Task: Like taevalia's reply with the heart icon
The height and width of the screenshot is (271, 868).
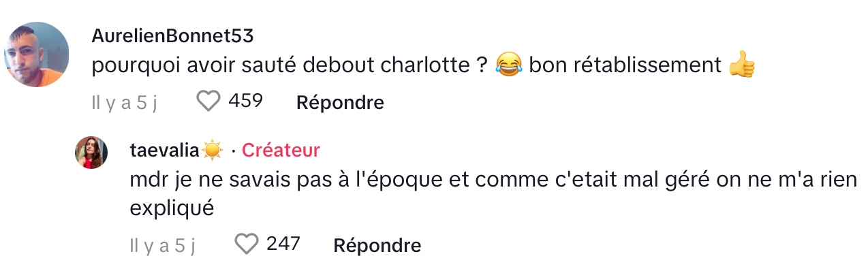Action: [x=247, y=244]
